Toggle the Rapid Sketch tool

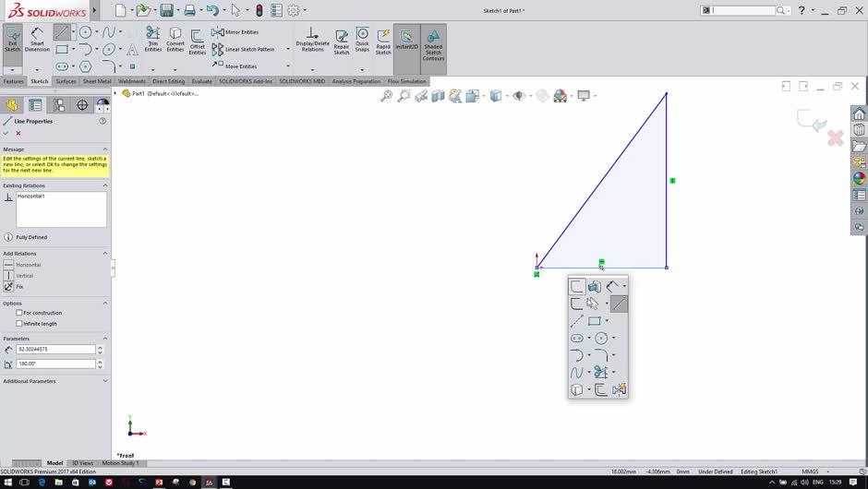[x=383, y=42]
